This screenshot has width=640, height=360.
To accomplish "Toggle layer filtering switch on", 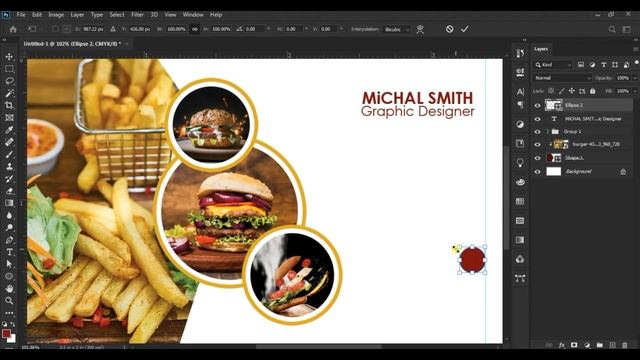I will (x=636, y=63).
